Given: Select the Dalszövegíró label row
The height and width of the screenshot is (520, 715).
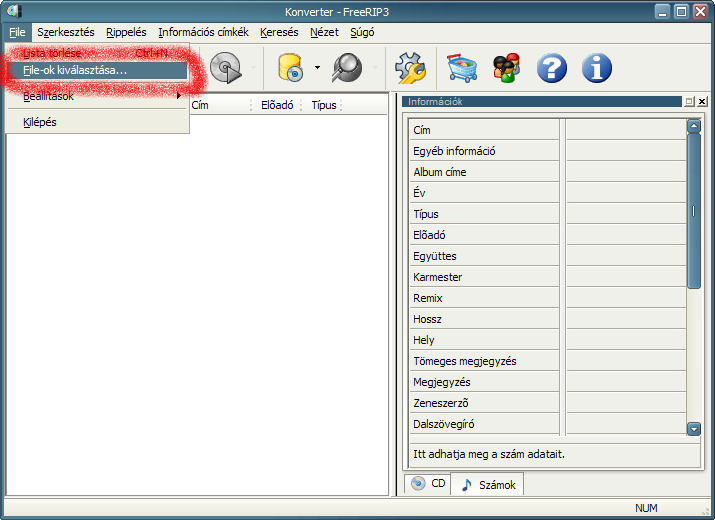Looking at the screenshot, I should [x=484, y=424].
